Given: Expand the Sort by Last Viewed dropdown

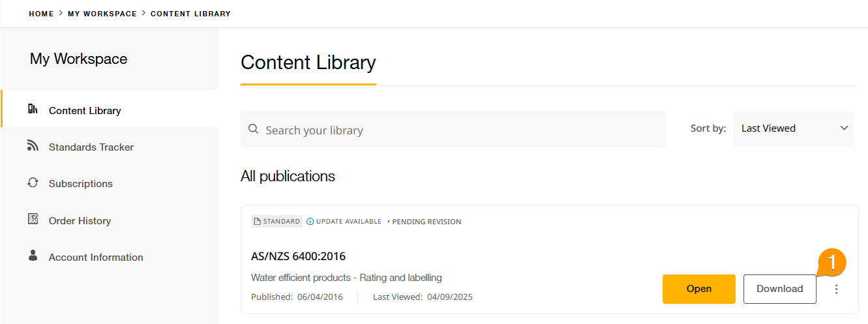Looking at the screenshot, I should click(793, 128).
